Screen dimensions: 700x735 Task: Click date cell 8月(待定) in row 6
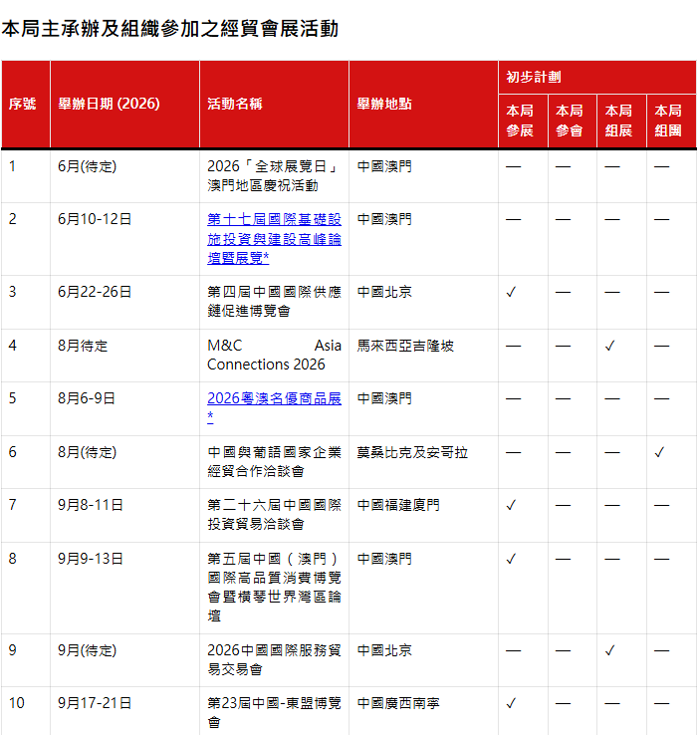tap(88, 452)
